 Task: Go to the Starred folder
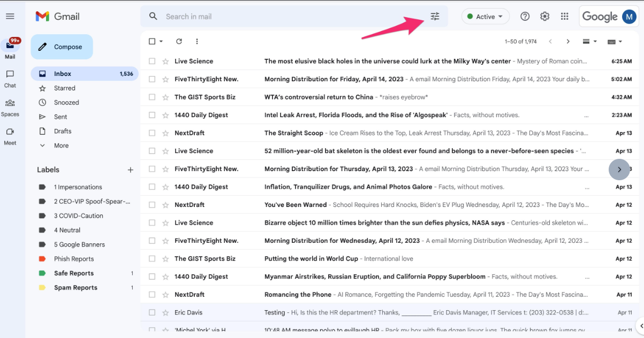click(64, 88)
